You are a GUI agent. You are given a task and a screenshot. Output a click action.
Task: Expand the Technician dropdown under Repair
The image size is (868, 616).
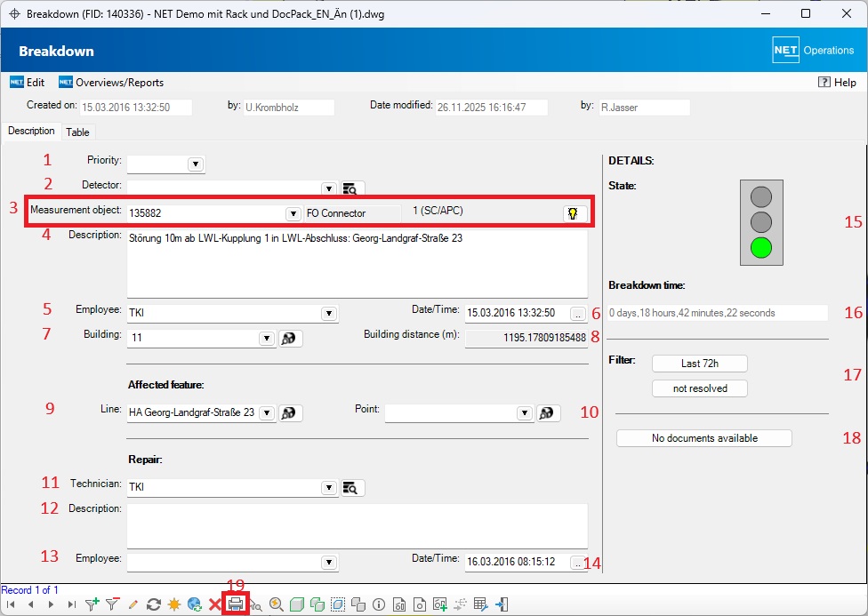pos(328,488)
